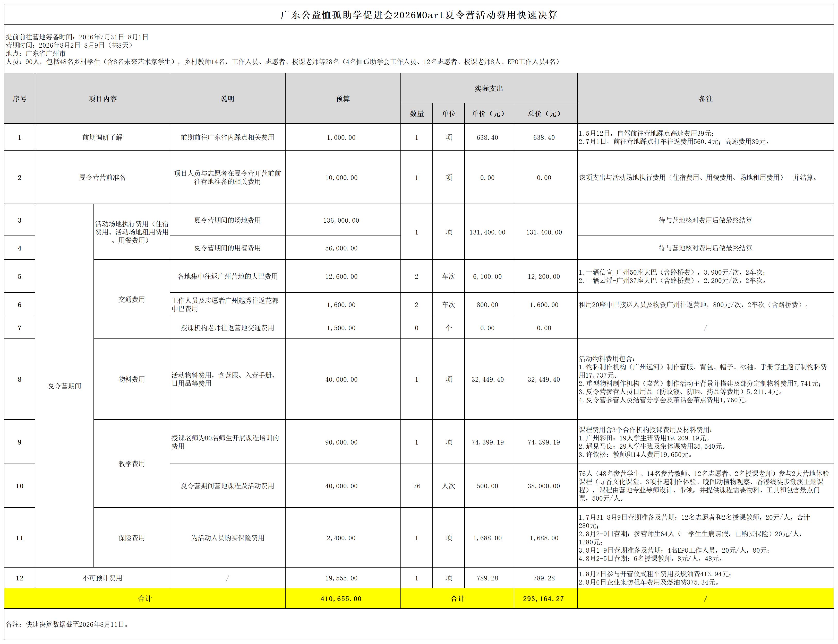Screen dimensions: 838x644
Task: Select the 总价（元） sub-header
Action: click(546, 114)
